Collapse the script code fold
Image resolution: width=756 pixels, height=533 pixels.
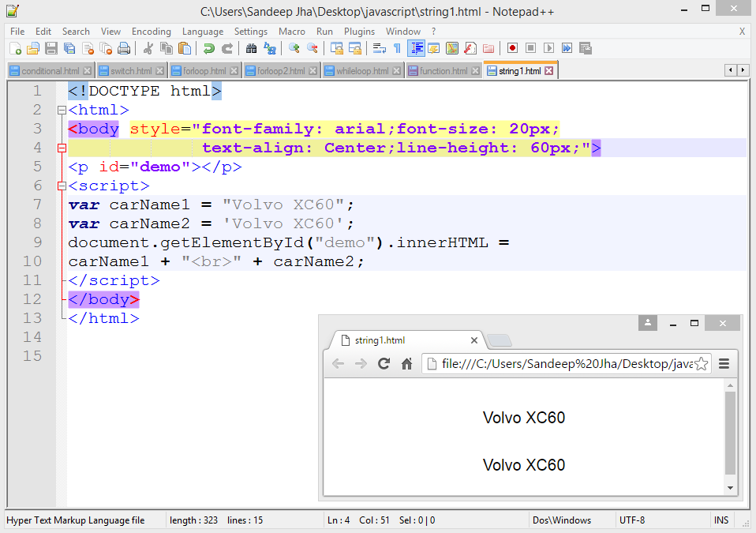[x=62, y=186]
